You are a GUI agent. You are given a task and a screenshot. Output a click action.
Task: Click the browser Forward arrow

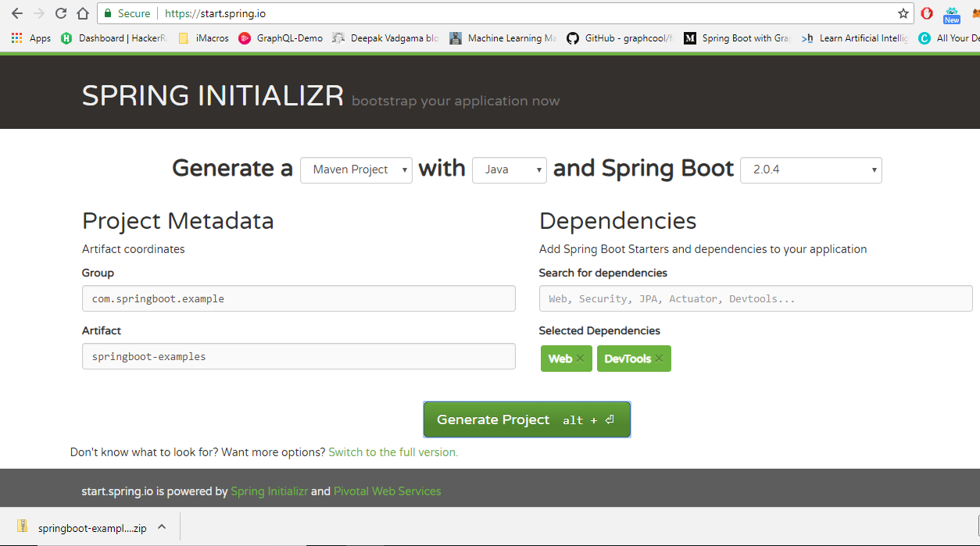[38, 13]
